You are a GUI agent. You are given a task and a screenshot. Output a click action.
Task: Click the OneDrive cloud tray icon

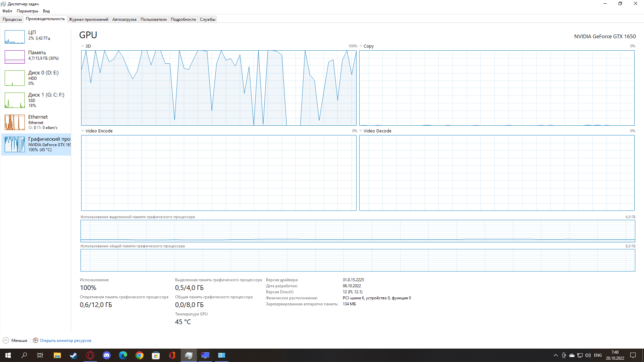572,355
